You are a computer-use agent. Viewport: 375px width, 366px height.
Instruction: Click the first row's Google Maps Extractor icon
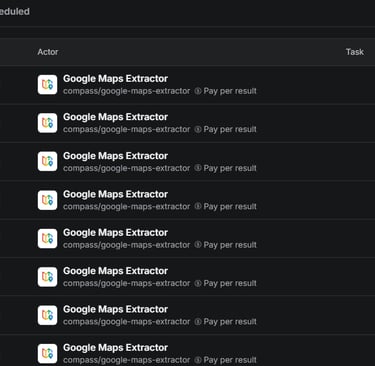coord(47,84)
